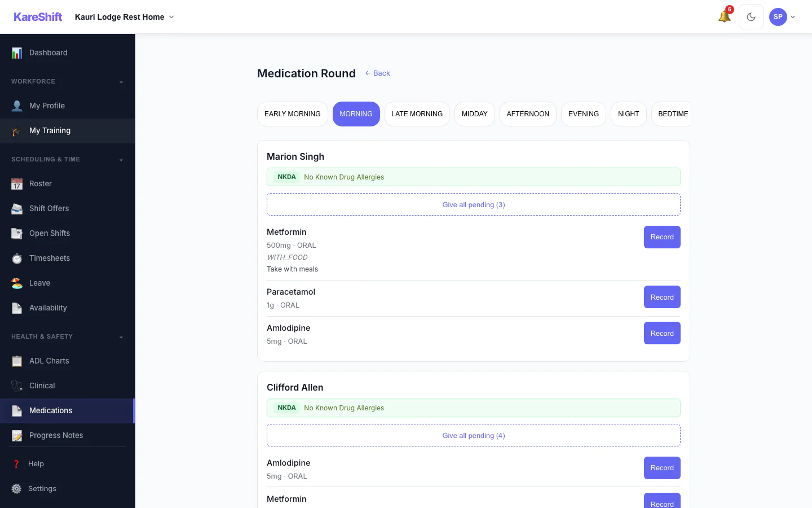
Task: Record Metformin 500mg for Marion Singh
Action: (662, 237)
